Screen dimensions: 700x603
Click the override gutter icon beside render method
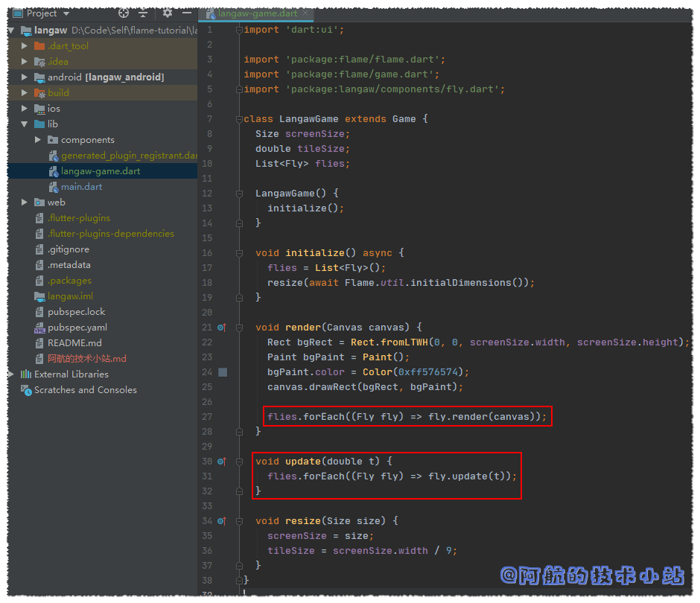pos(221,328)
